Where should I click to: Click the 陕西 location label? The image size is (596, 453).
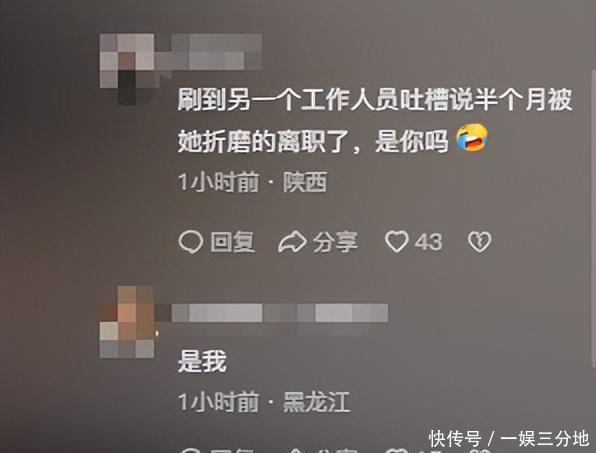305,182
